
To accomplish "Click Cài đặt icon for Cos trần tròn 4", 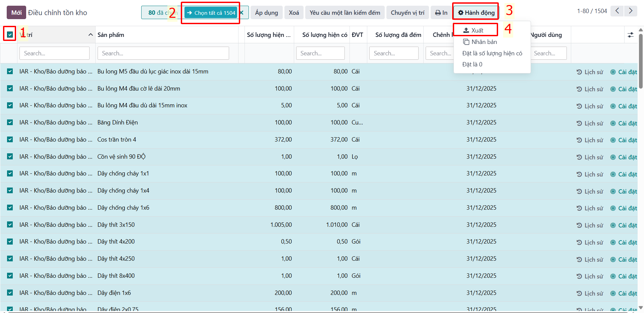I will 613,140.
